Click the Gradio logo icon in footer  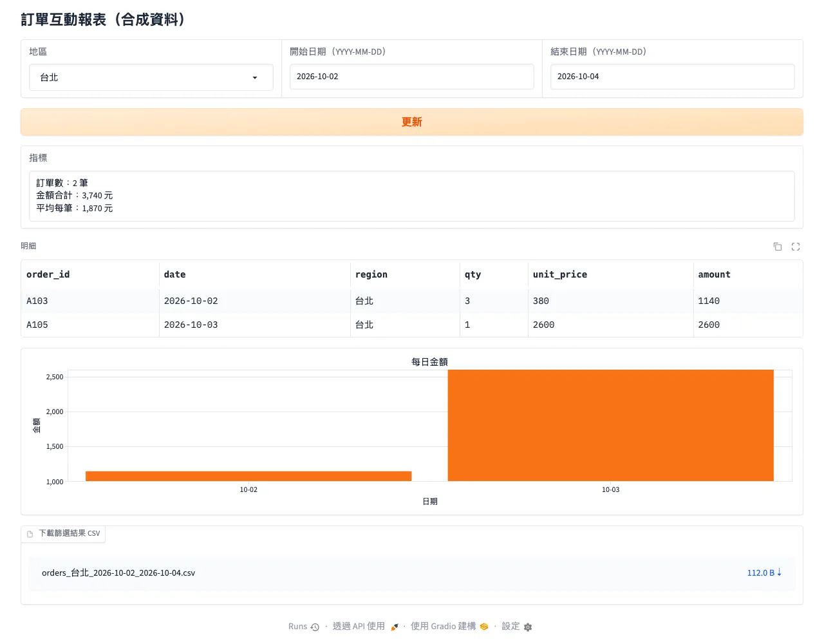484,627
